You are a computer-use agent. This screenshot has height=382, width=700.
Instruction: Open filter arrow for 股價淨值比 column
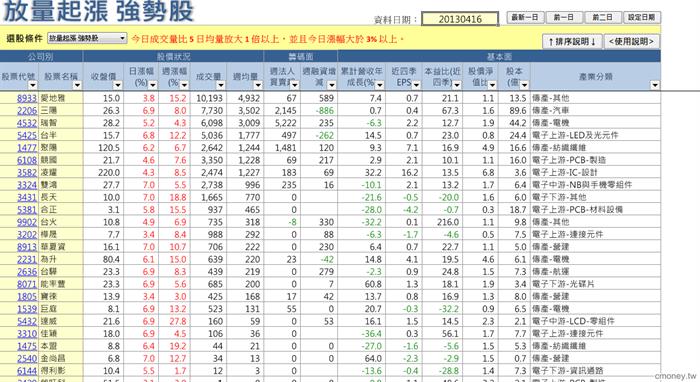click(492, 85)
